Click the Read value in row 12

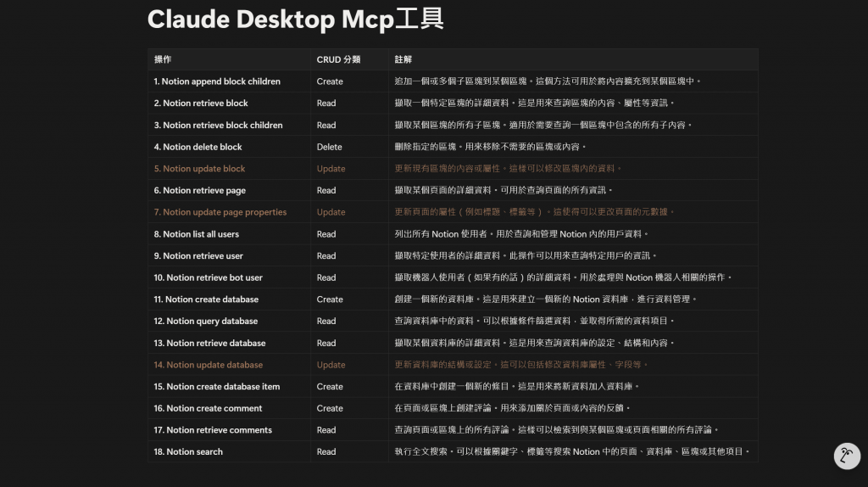coord(326,321)
